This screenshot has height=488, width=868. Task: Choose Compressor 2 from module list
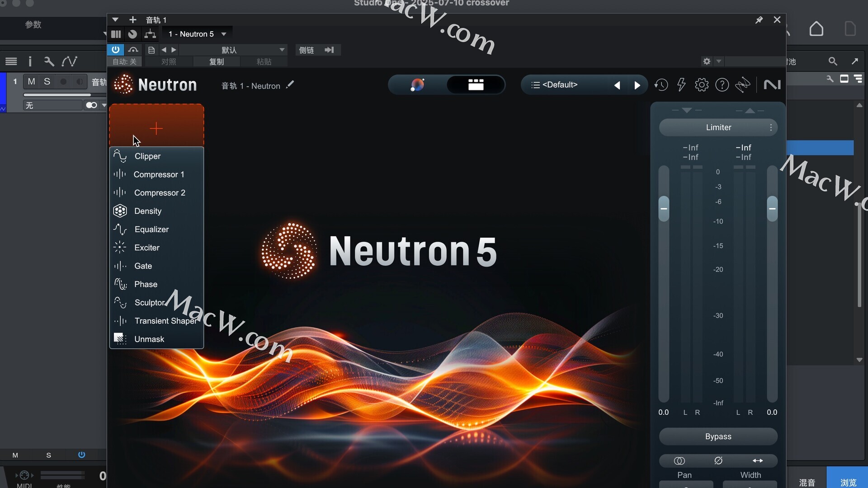pos(156,193)
